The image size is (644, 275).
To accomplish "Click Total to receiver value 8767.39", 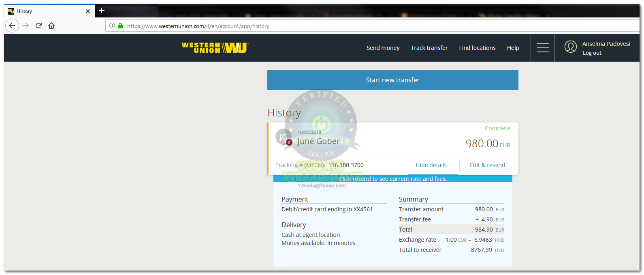I will 481,250.
